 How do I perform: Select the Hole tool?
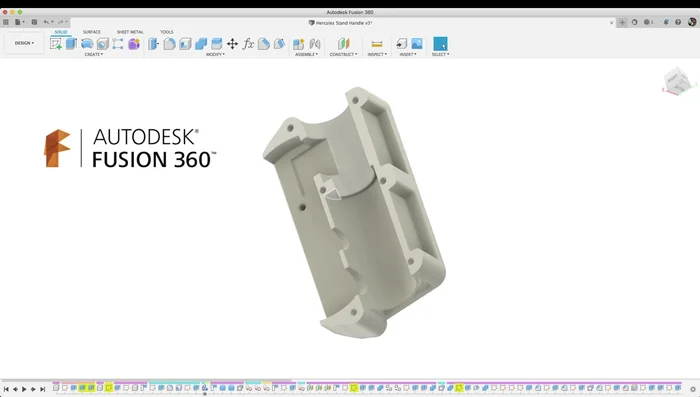pos(103,44)
